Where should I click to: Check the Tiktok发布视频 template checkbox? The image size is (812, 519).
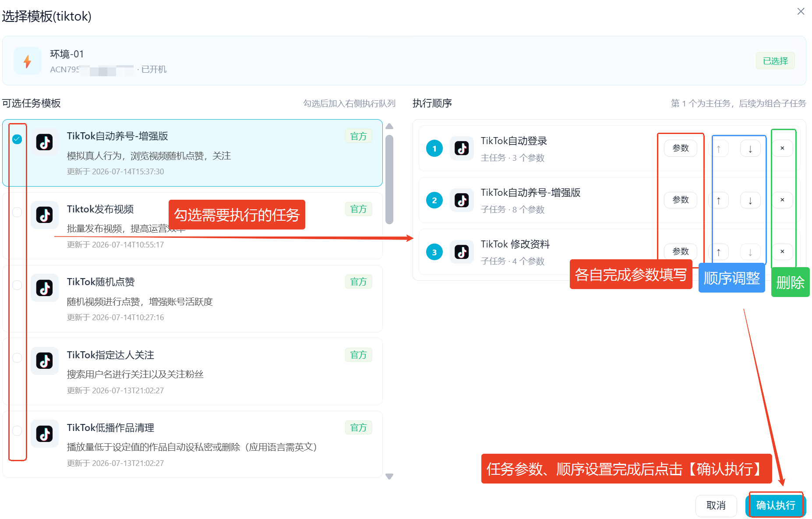click(x=17, y=212)
